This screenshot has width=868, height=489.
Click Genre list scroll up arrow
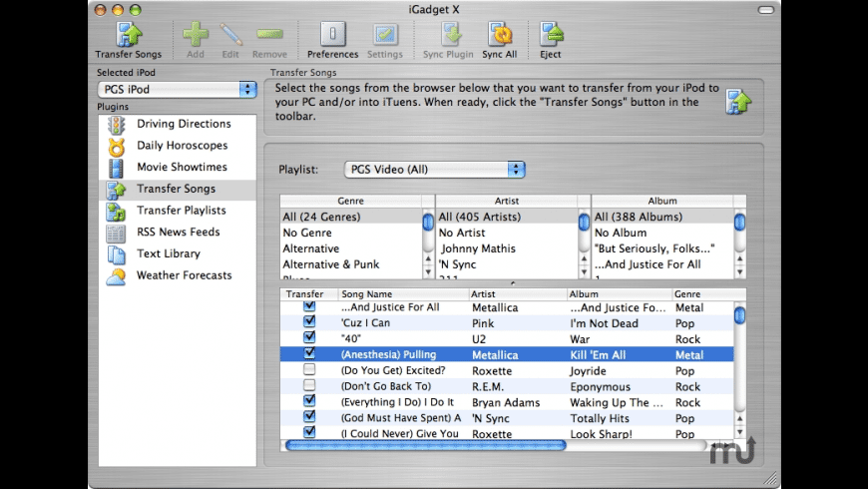[x=428, y=259]
